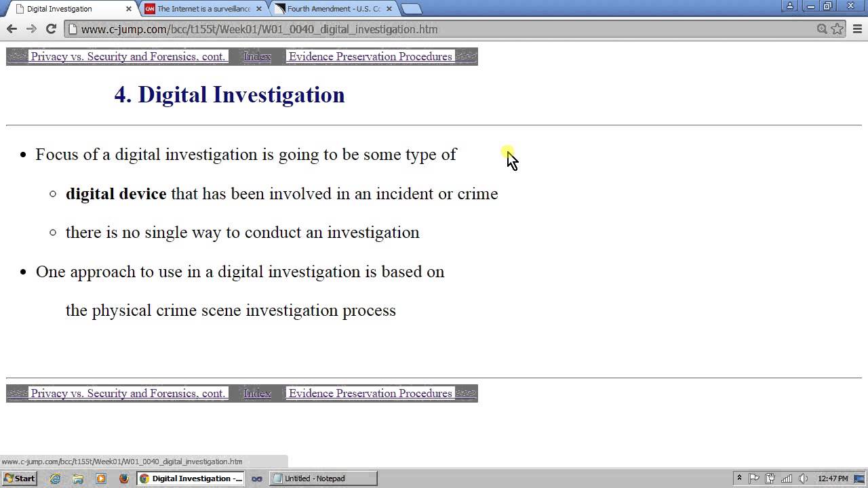This screenshot has width=868, height=488.
Task: Click the 12:47 PM system clock
Action: tap(833, 479)
